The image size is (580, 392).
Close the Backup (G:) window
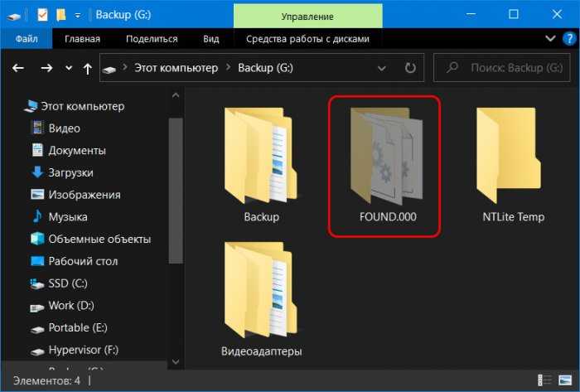tap(557, 14)
